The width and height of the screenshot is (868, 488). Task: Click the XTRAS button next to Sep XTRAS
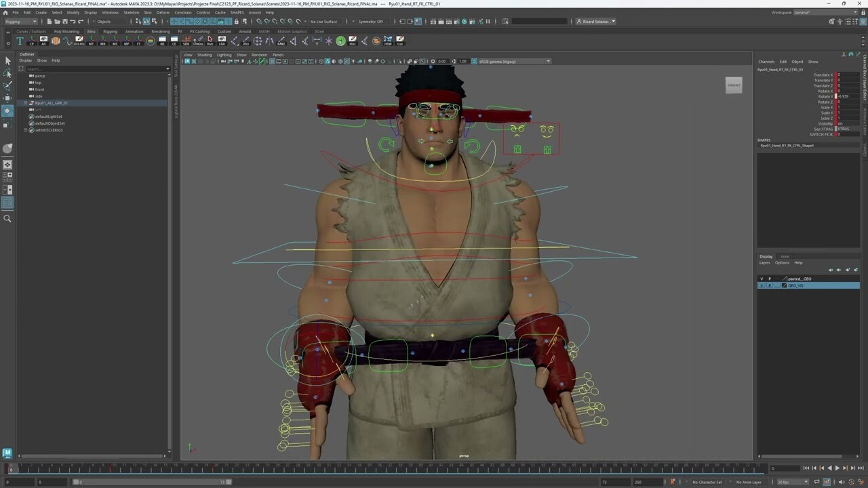click(843, 129)
